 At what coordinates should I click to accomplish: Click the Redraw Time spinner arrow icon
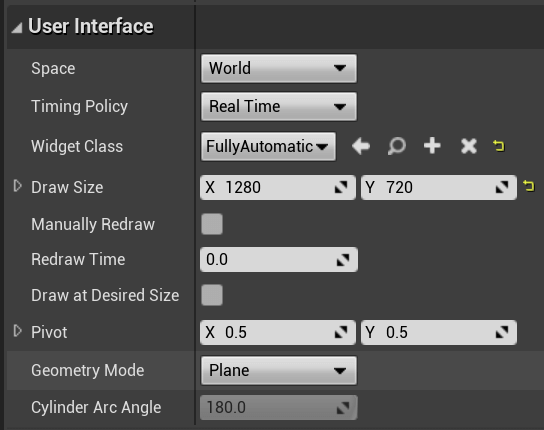pos(343,260)
